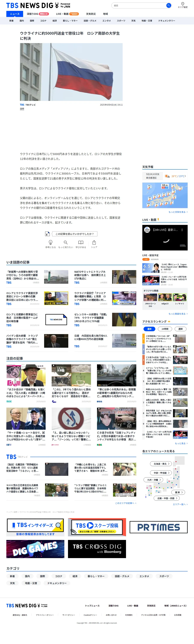Select スポーツ in the sub navigation bar
Image resolution: width=194 pixels, height=644 pixels.
point(121,21)
